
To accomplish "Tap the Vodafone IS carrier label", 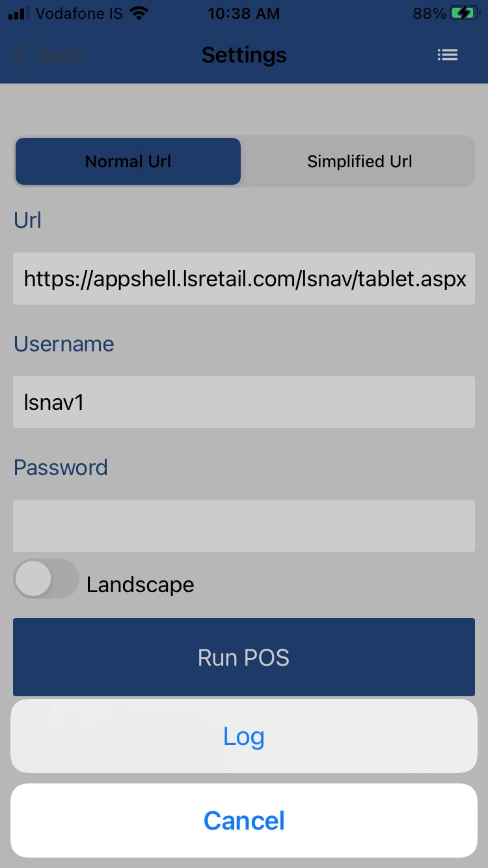I will coord(79,14).
